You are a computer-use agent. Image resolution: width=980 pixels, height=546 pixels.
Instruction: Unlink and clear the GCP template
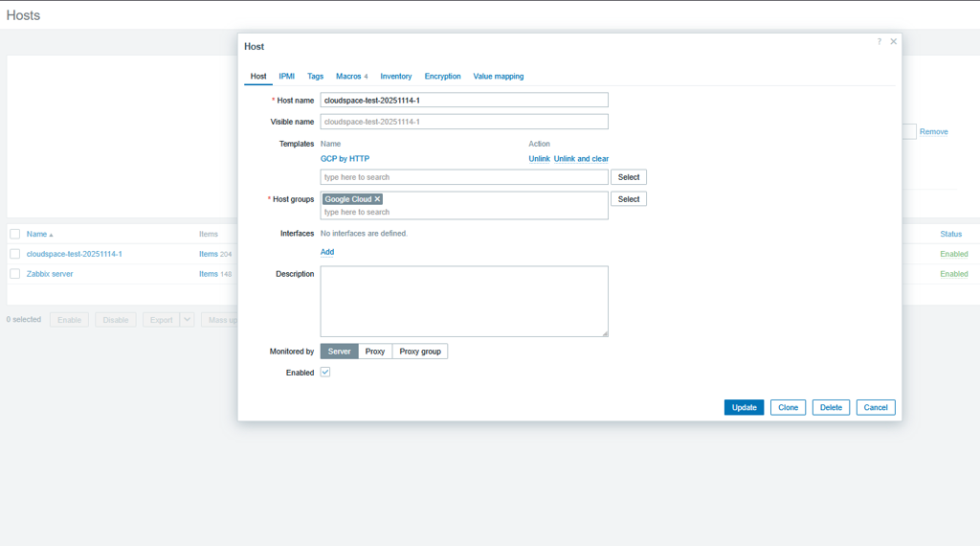[581, 159]
